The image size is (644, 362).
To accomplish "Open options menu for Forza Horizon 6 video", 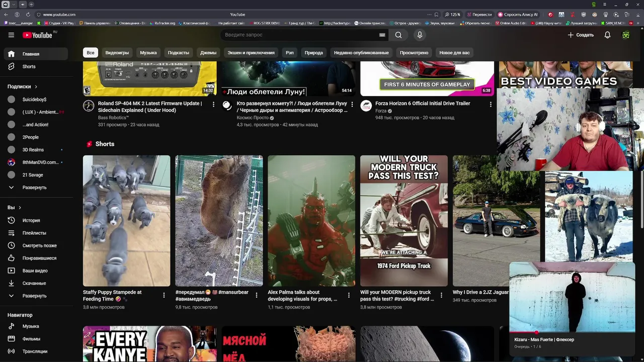I will pyautogui.click(x=491, y=105).
